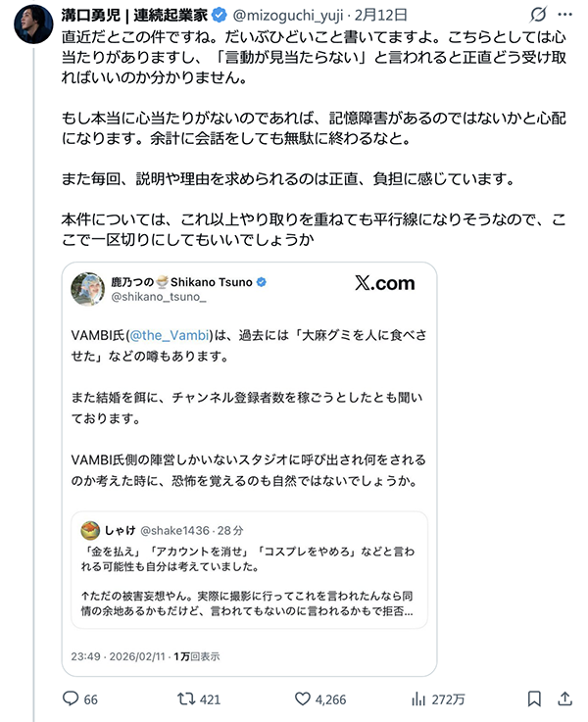The width and height of the screenshot is (588, 722).
Task: Click the reply speech bubble icon
Action: click(70, 699)
